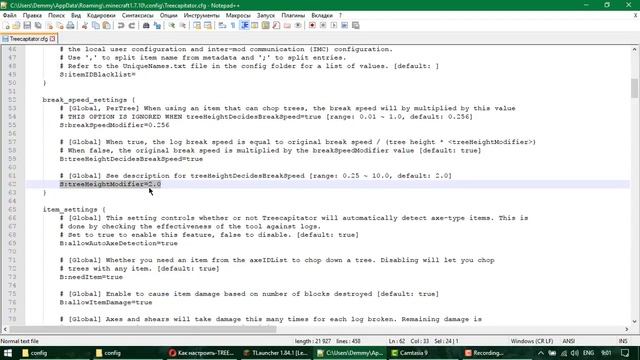Click the Stop macro recording icon
640x360 pixels.
(x=323, y=25)
